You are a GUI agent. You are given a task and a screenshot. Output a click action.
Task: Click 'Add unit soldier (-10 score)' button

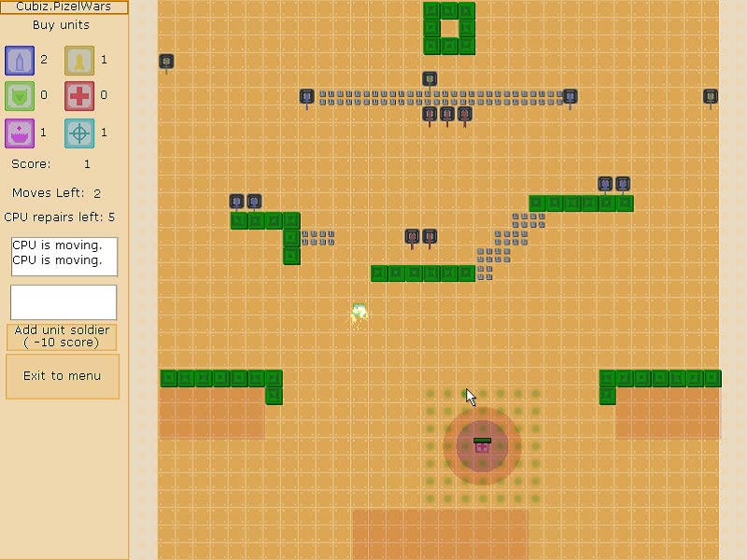tap(62, 337)
